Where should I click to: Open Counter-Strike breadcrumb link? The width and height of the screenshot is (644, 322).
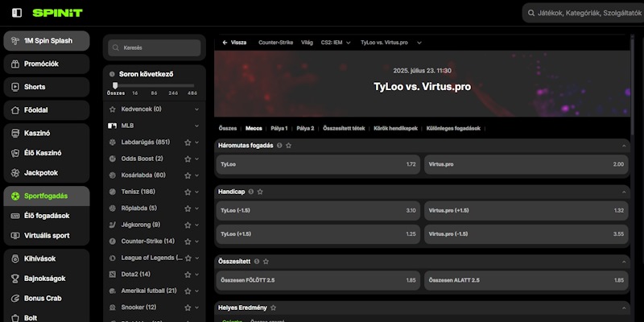pyautogui.click(x=275, y=43)
